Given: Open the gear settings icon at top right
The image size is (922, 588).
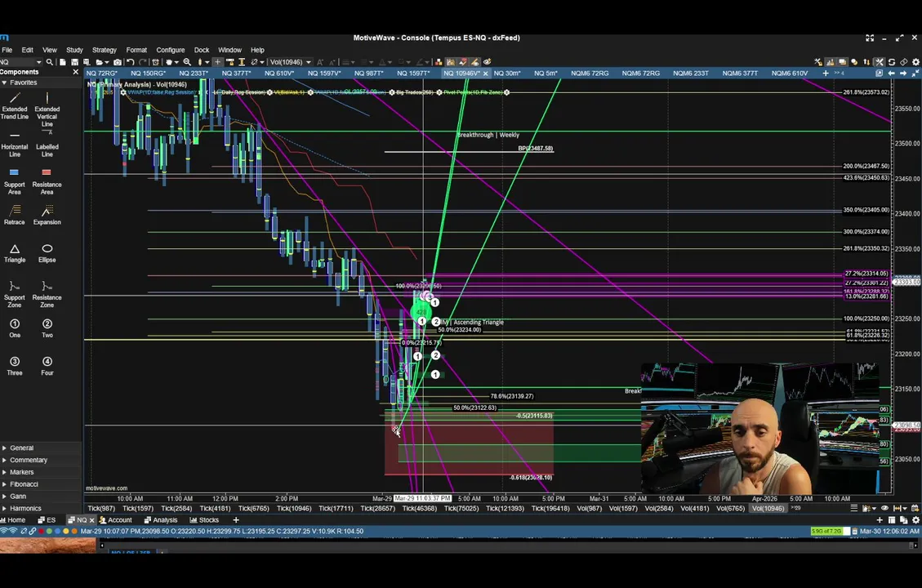Looking at the screenshot, I should pyautogui.click(x=915, y=62).
